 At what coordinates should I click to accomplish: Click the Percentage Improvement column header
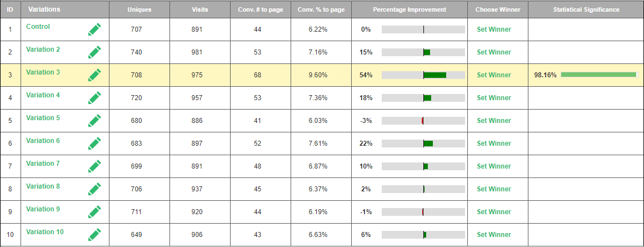[x=409, y=10]
